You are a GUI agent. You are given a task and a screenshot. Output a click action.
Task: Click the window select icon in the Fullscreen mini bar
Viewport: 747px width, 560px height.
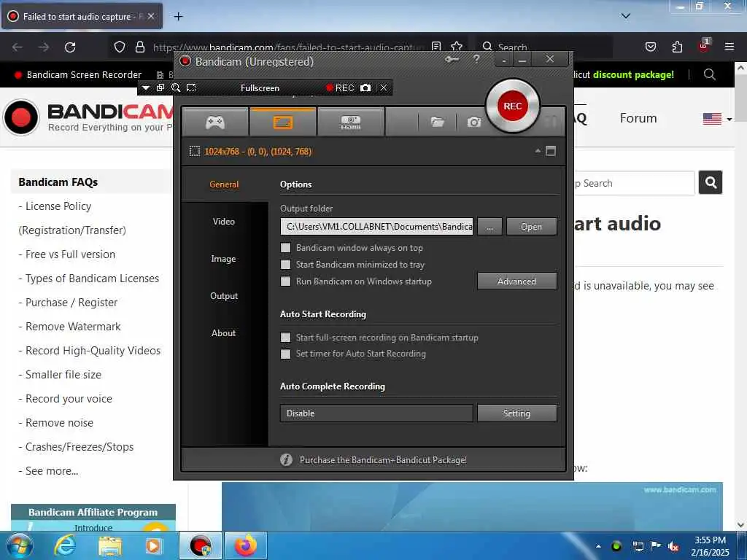pos(160,87)
